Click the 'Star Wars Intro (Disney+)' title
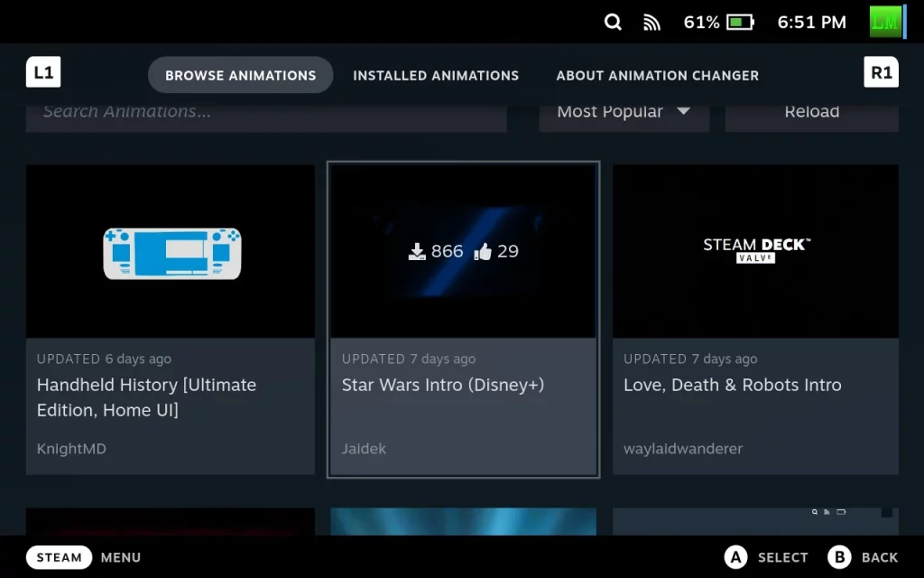 coord(443,385)
